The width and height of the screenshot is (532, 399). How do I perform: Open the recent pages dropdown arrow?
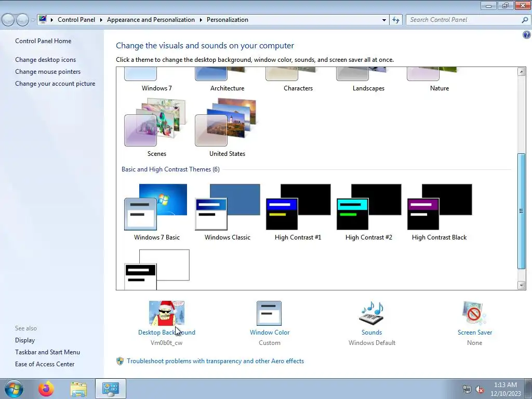click(x=33, y=20)
